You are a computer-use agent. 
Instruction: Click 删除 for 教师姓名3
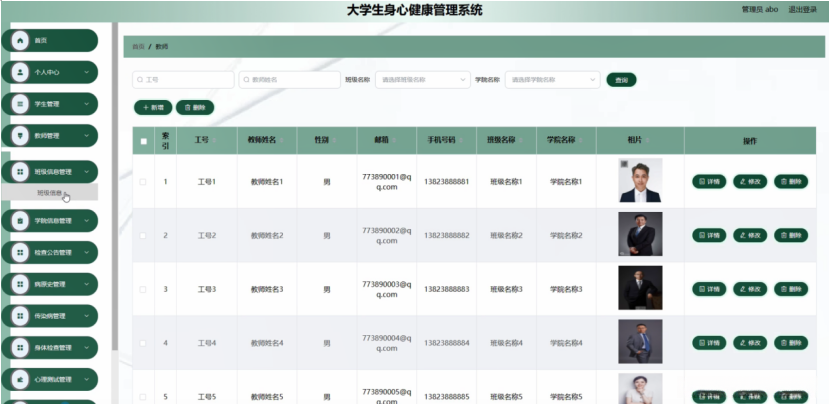(x=791, y=289)
